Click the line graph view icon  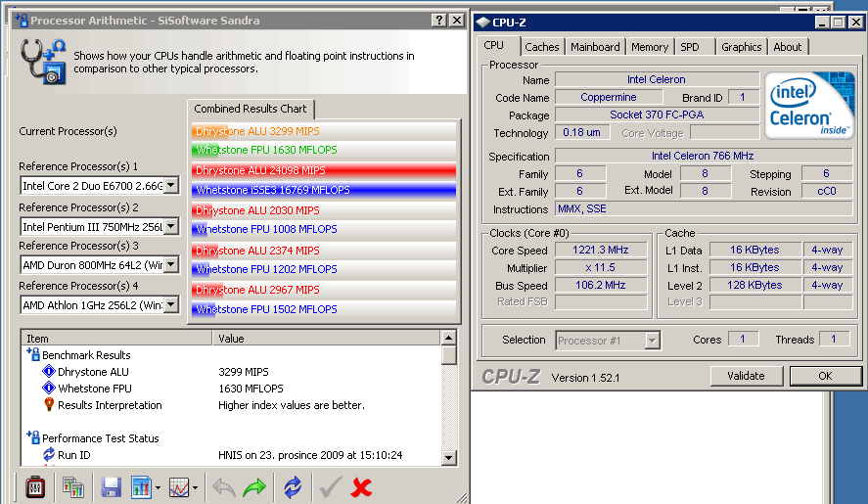[x=179, y=486]
